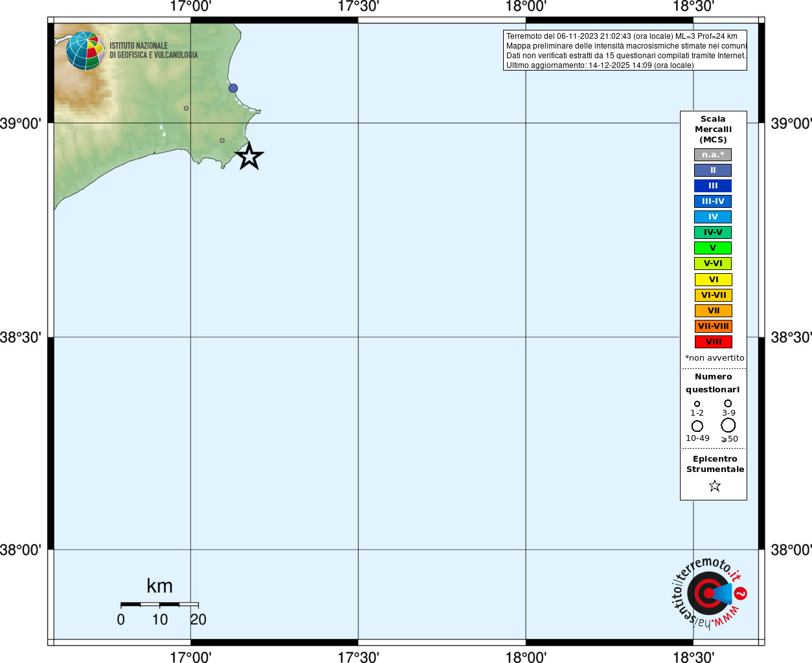
Task: Click the 3-9 questionnaires circle in the legend
Action: (728, 403)
